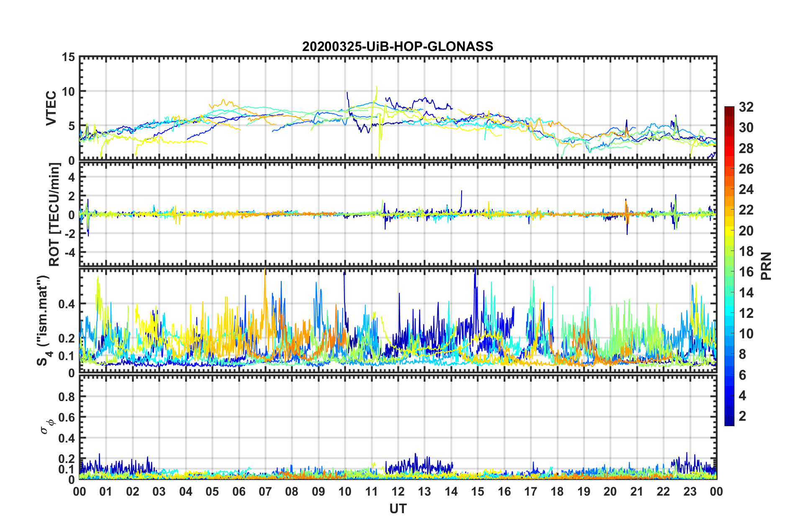Select colorbar tick label 12

click(746, 313)
